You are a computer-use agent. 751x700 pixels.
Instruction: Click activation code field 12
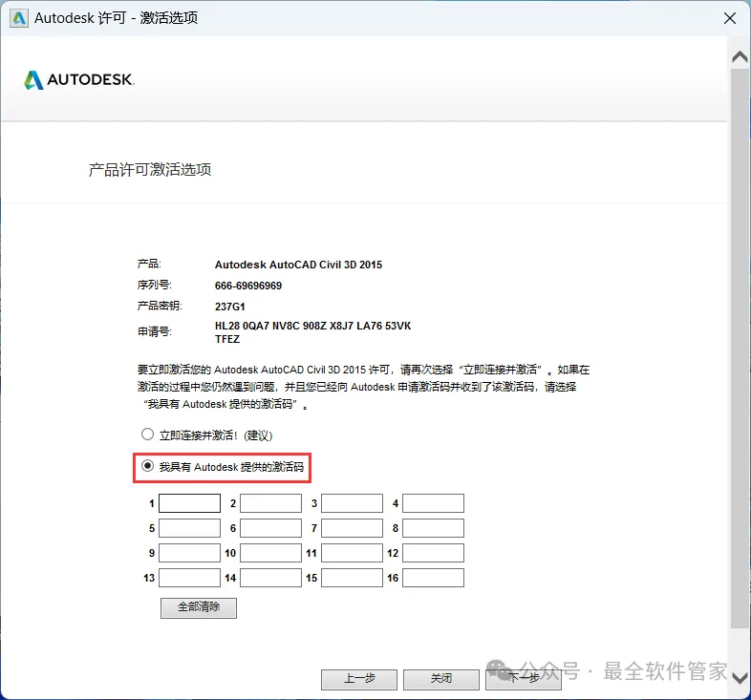click(x=433, y=553)
